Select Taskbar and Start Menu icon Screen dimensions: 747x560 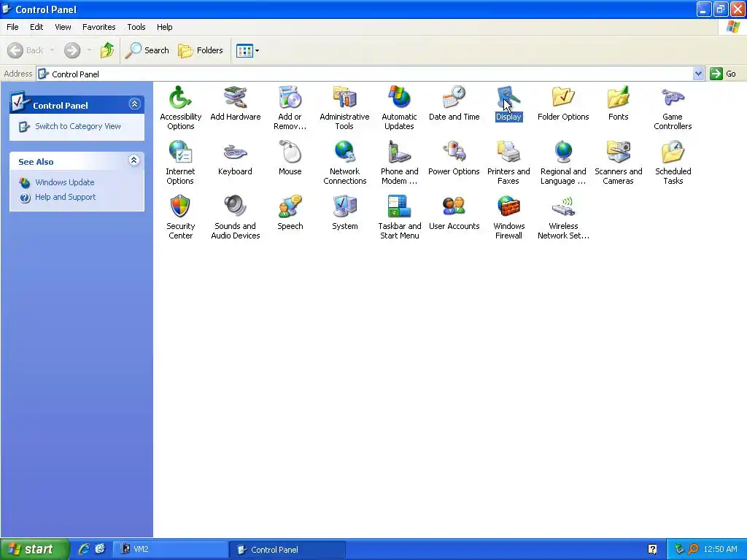pos(399,217)
